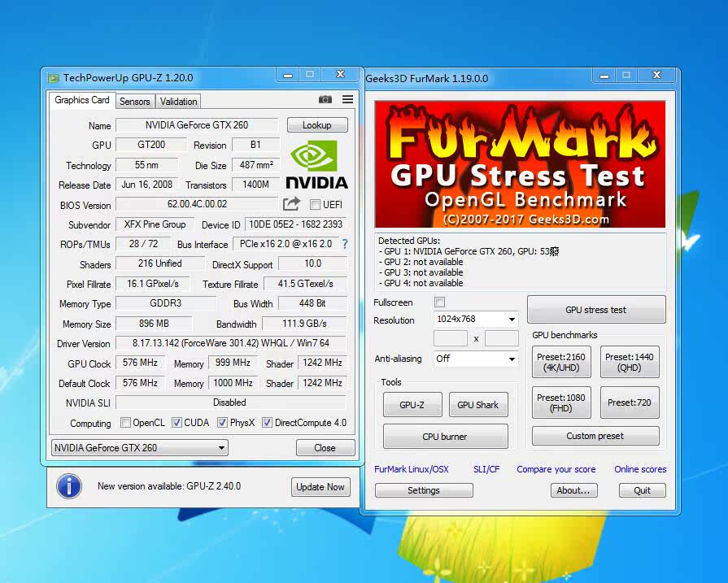
Task: Click the BIOS export share icon
Action: pos(291,204)
